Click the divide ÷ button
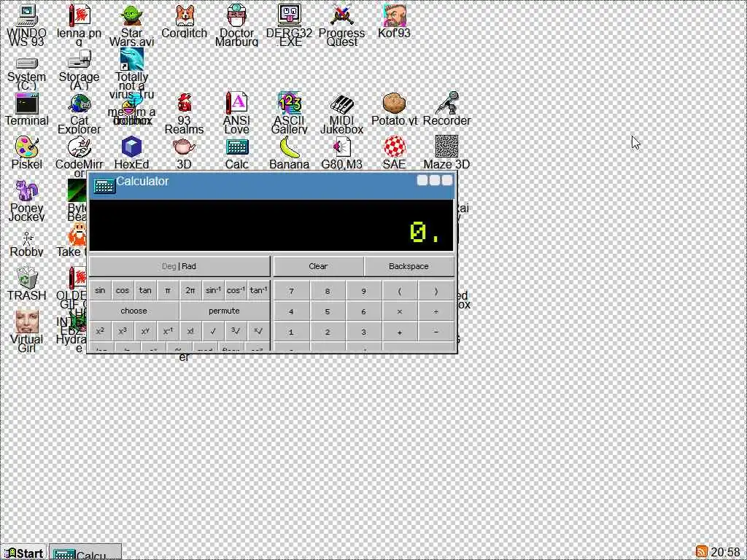Viewport: 747px width, 560px height. tap(436, 311)
